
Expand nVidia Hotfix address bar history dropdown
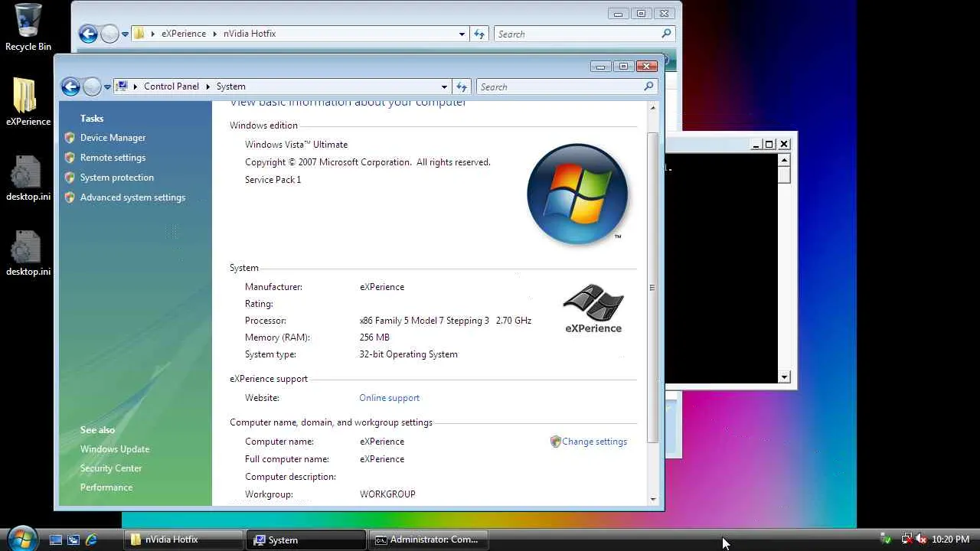point(462,34)
